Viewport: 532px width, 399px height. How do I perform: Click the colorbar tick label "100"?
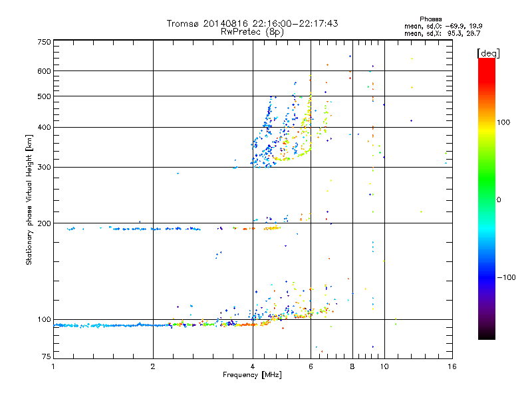click(503, 122)
